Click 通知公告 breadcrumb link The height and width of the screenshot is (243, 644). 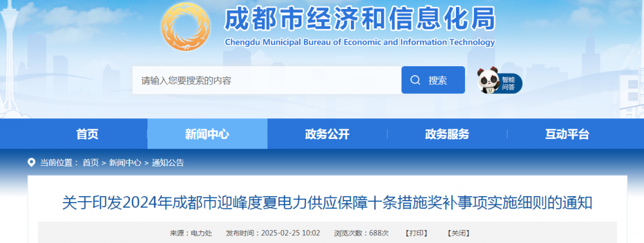click(168, 163)
